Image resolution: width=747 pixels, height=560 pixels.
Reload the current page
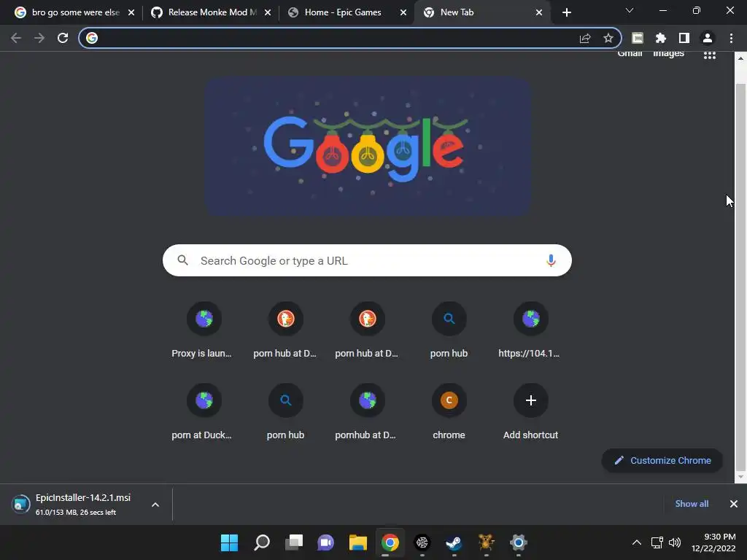(x=63, y=38)
